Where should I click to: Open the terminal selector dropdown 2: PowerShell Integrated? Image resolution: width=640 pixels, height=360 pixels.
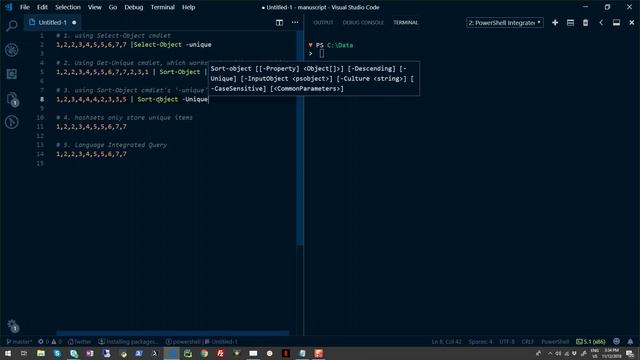504,23
